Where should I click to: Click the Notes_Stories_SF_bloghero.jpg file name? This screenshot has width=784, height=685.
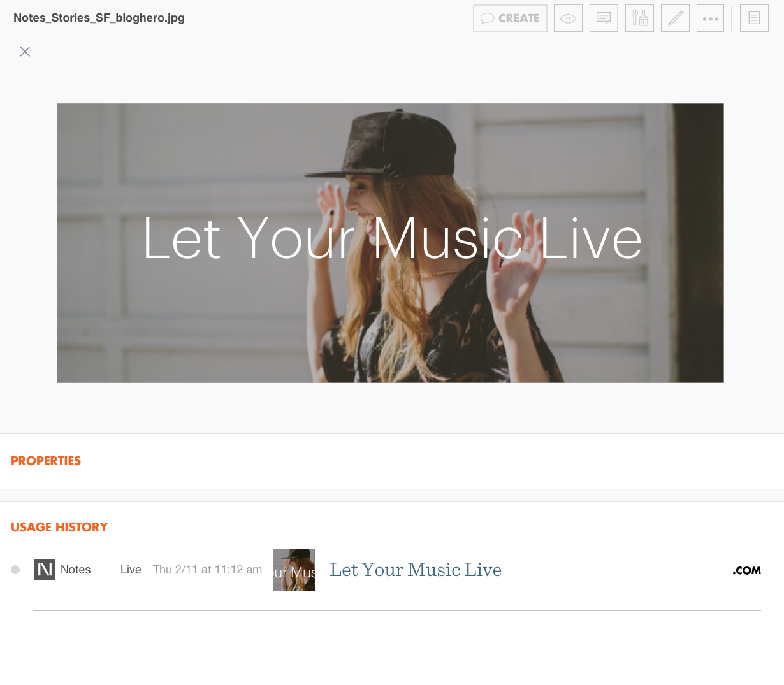tap(99, 18)
